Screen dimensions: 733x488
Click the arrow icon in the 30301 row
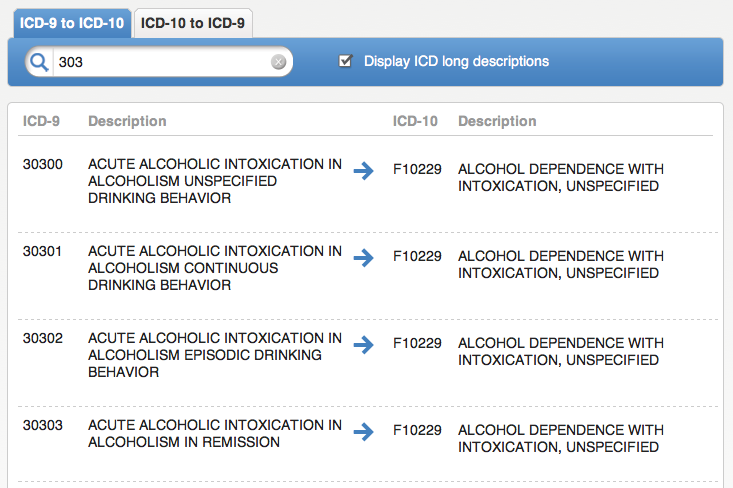pos(364,257)
